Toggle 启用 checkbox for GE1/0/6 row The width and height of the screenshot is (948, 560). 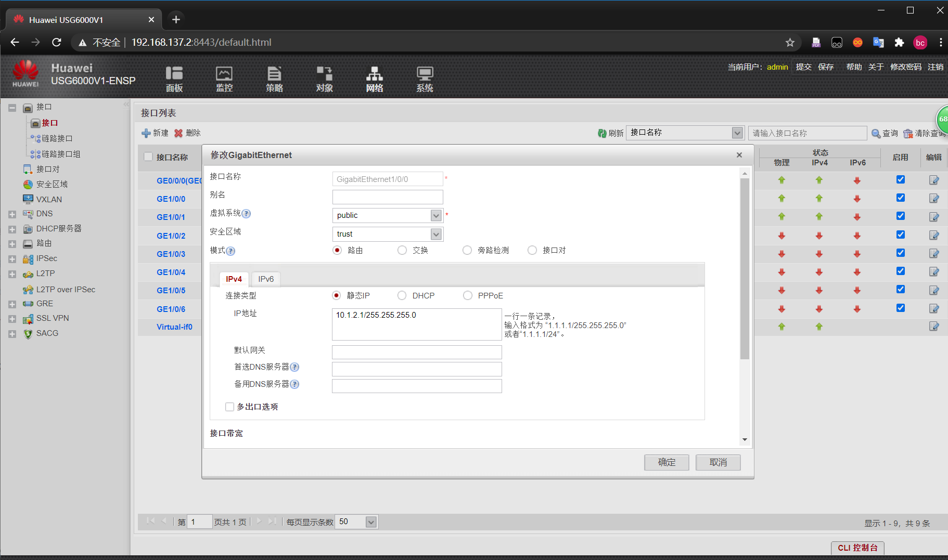point(901,308)
